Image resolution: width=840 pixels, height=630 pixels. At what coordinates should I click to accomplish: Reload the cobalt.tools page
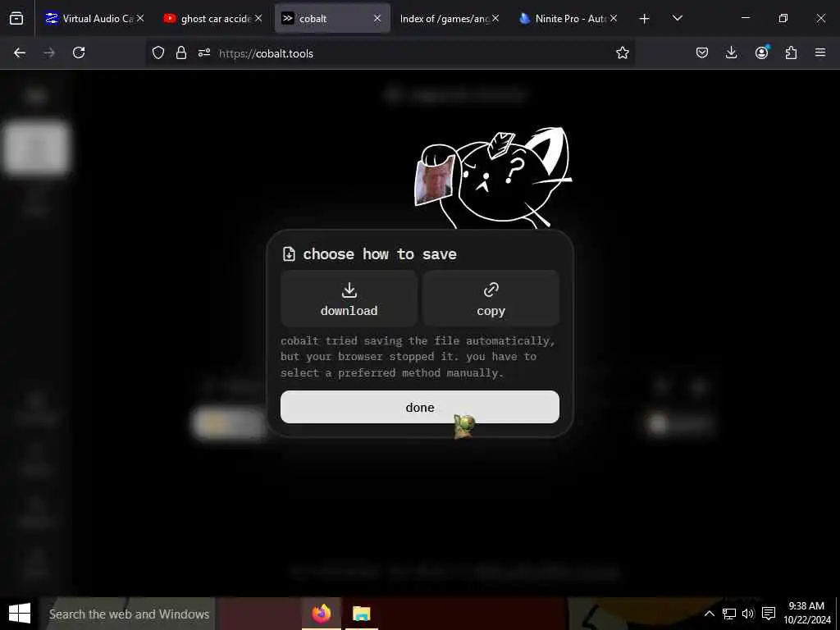point(79,52)
